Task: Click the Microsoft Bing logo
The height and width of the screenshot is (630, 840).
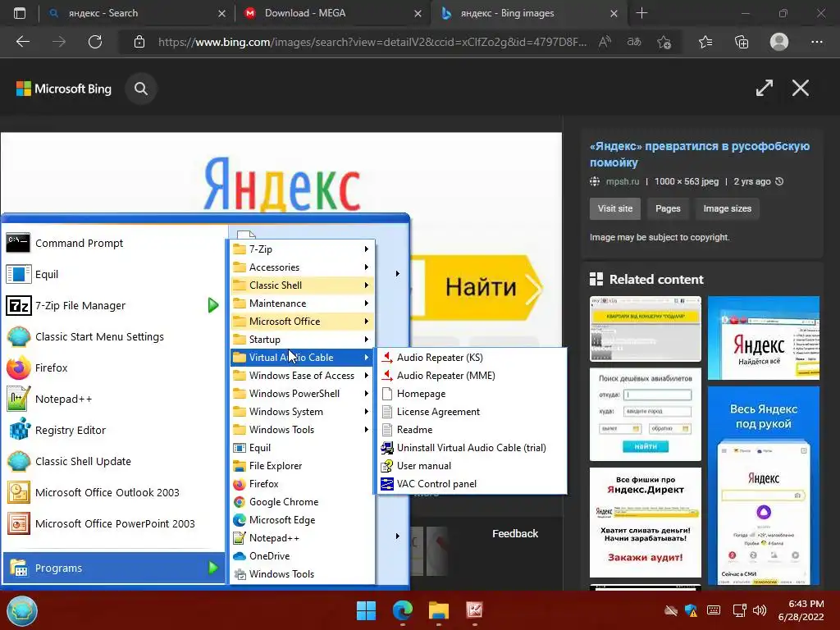Action: pyautogui.click(x=64, y=89)
